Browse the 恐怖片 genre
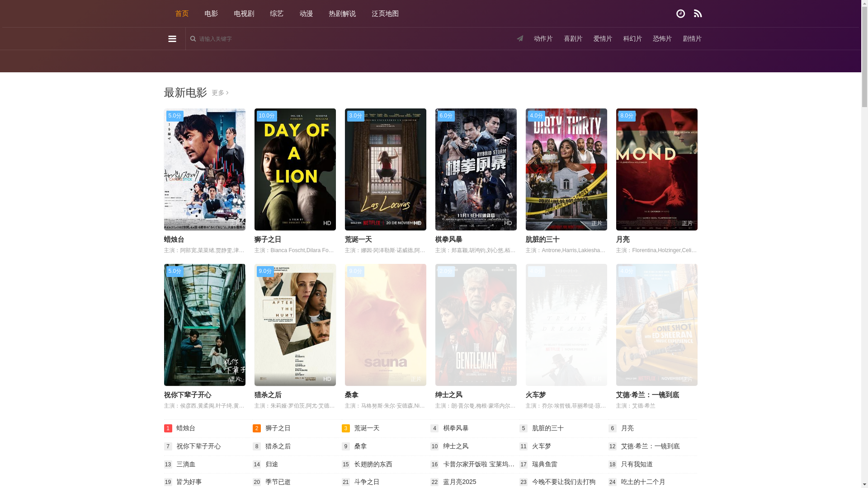The image size is (868, 488). coord(662,38)
